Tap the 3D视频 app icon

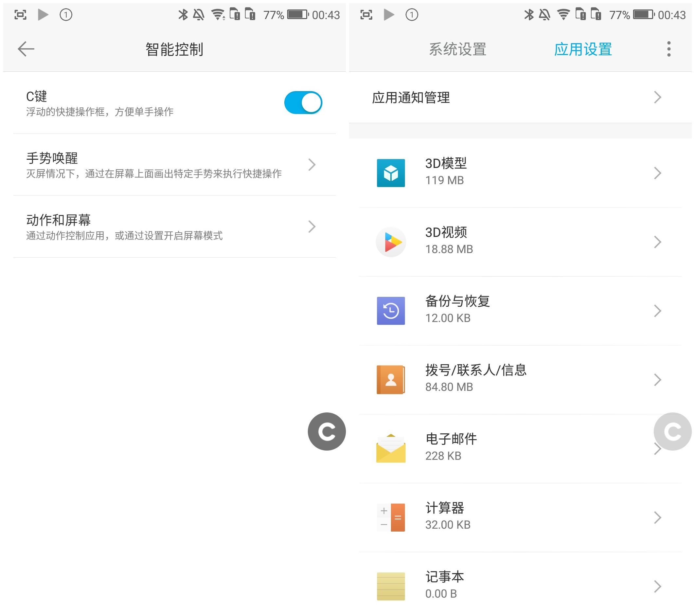[391, 242]
